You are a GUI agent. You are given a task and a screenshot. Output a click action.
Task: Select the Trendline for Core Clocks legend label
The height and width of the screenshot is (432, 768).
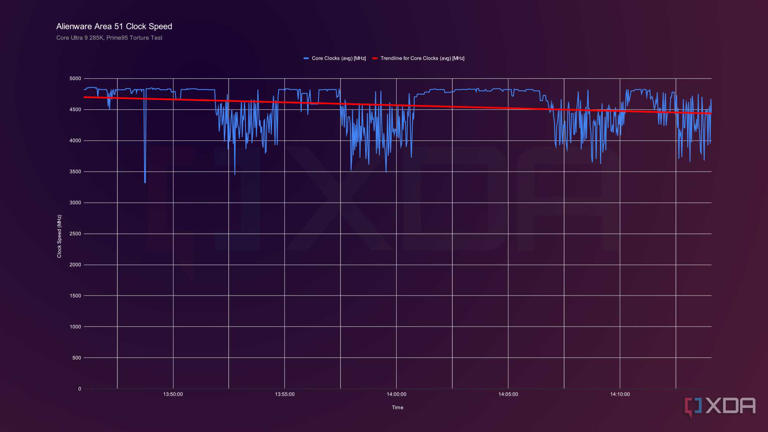pos(422,58)
